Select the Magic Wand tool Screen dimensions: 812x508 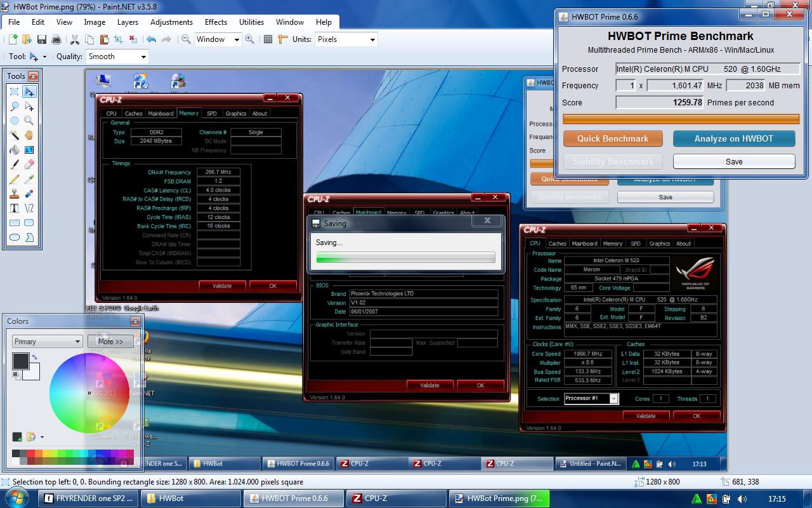click(x=14, y=135)
